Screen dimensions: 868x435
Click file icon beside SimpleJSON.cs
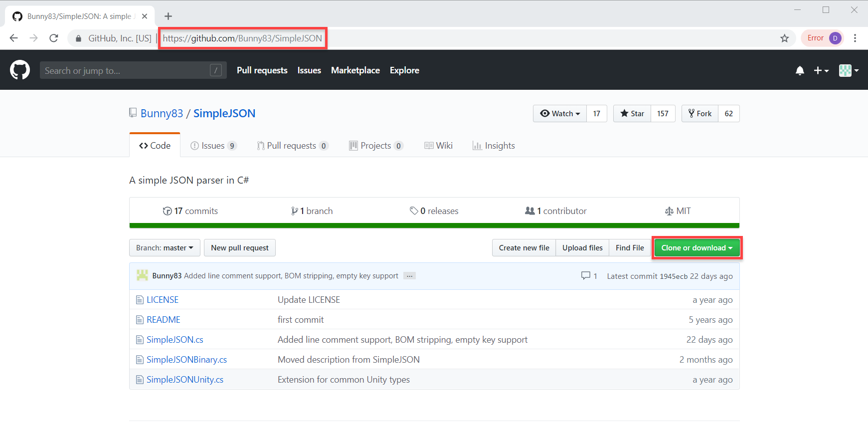140,340
